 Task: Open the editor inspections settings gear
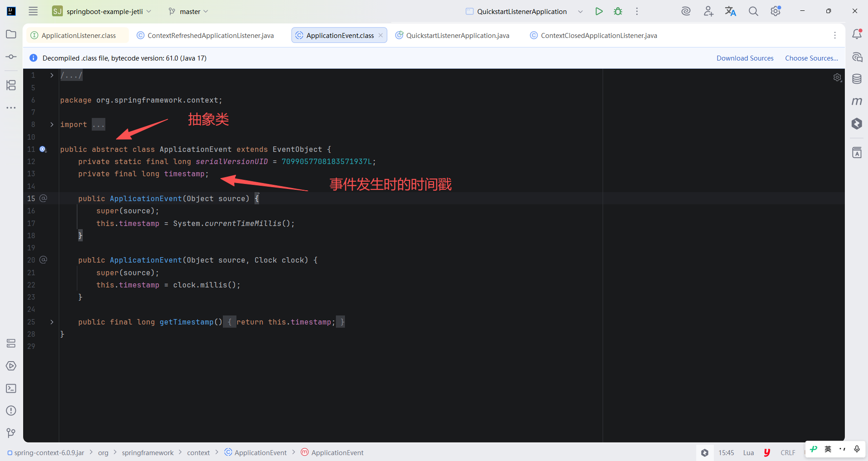pos(837,78)
